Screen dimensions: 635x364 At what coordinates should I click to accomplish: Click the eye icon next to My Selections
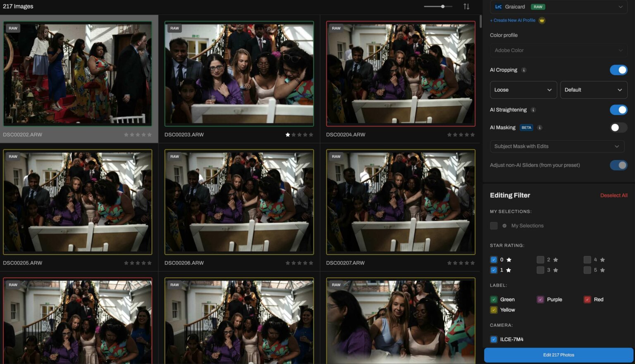tap(504, 226)
